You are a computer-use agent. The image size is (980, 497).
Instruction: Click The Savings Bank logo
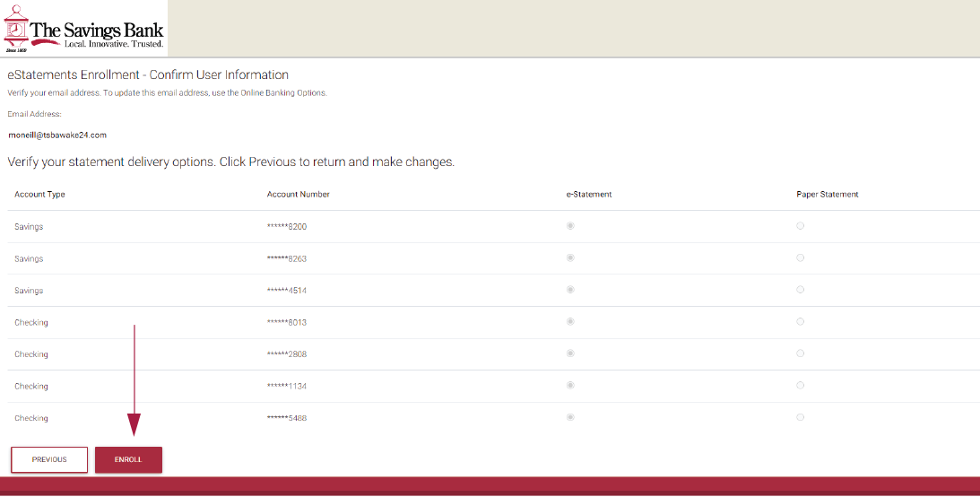pyautogui.click(x=83, y=29)
